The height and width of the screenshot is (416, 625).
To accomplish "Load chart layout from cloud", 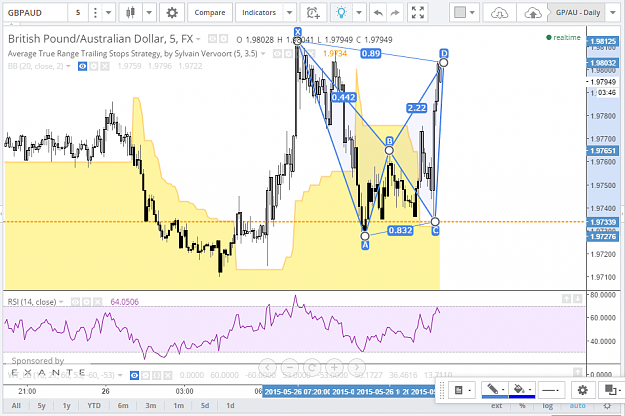I will pyautogui.click(x=499, y=13).
